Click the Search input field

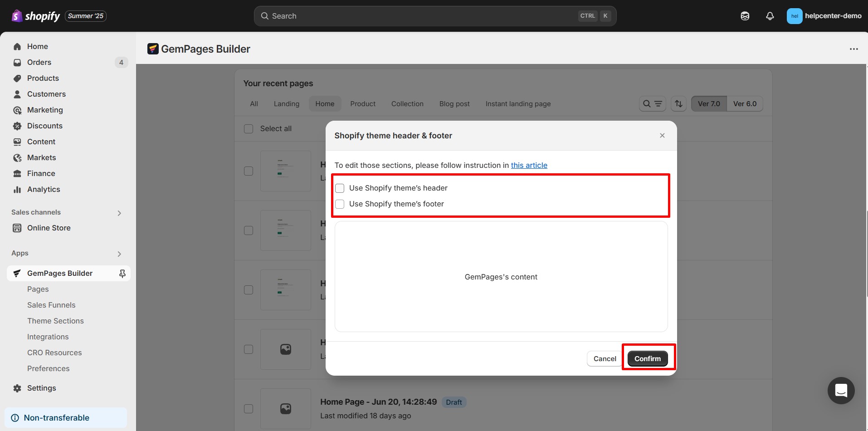(x=422, y=16)
